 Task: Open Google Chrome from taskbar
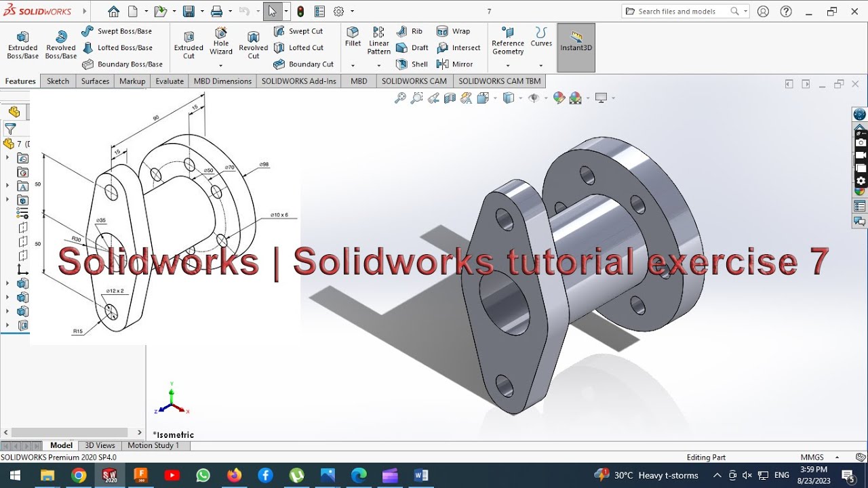[79, 475]
